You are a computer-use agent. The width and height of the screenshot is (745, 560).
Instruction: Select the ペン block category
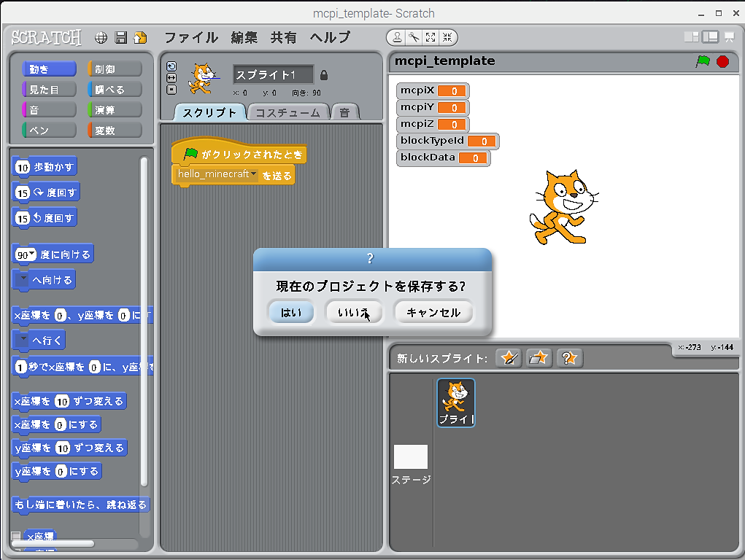pyautogui.click(x=49, y=130)
